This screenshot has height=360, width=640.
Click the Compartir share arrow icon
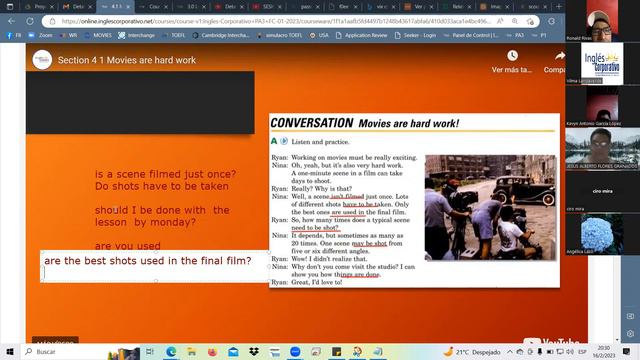pyautogui.click(x=560, y=56)
